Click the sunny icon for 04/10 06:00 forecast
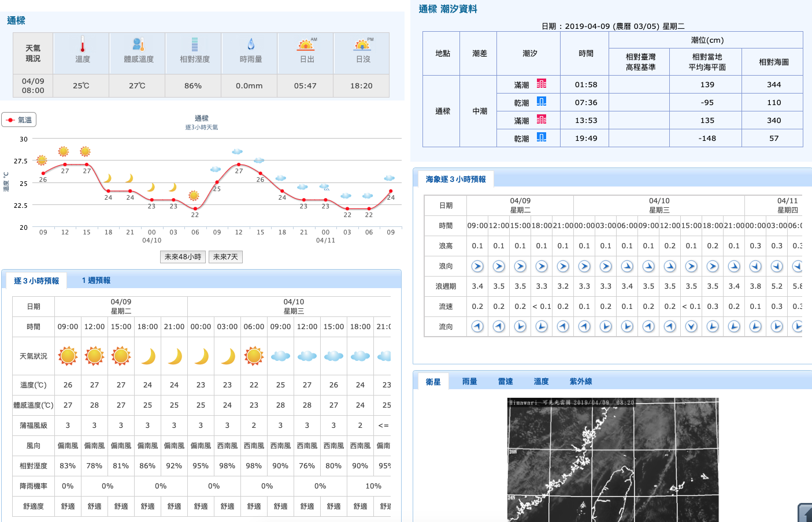The height and width of the screenshot is (522, 812). tap(254, 356)
